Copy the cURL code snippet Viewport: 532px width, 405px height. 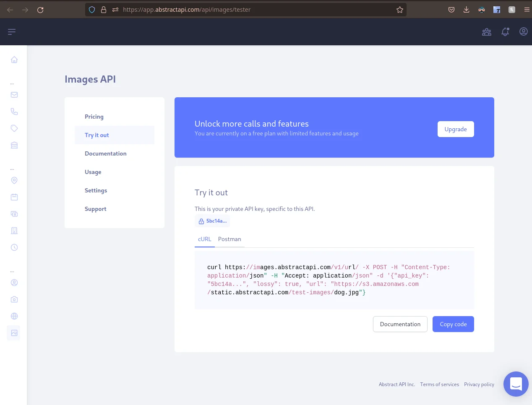pos(453,324)
